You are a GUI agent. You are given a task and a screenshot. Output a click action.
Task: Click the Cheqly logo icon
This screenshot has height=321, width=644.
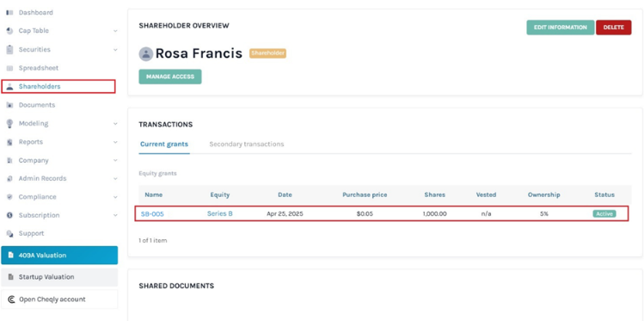(11, 299)
